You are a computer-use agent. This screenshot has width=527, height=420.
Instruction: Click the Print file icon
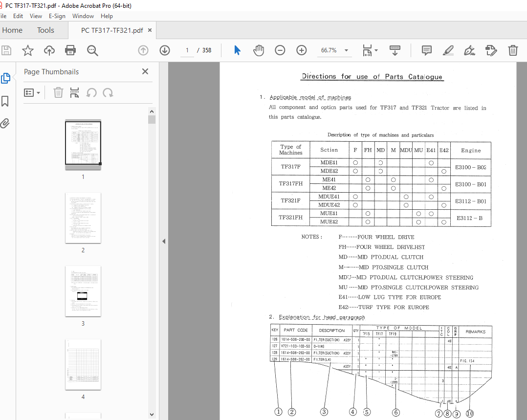pos(70,50)
